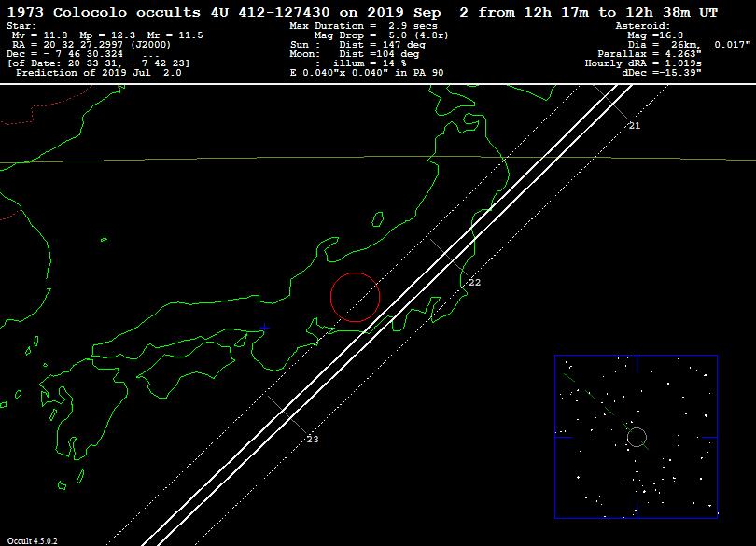
Task: Click the error ellipse text 'E 0.040"x 0.040" in PA 90'
Action: [x=367, y=73]
